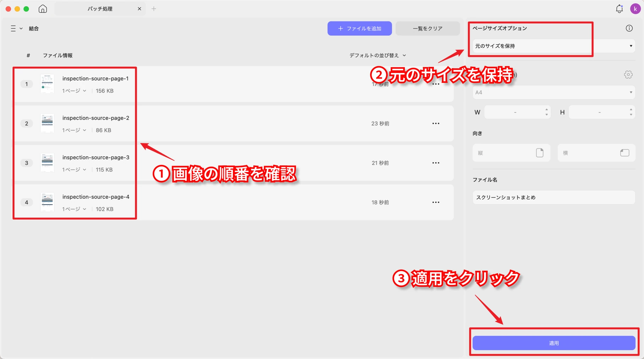Click the 156 KB size text
Image resolution: width=644 pixels, height=359 pixels.
pos(105,91)
